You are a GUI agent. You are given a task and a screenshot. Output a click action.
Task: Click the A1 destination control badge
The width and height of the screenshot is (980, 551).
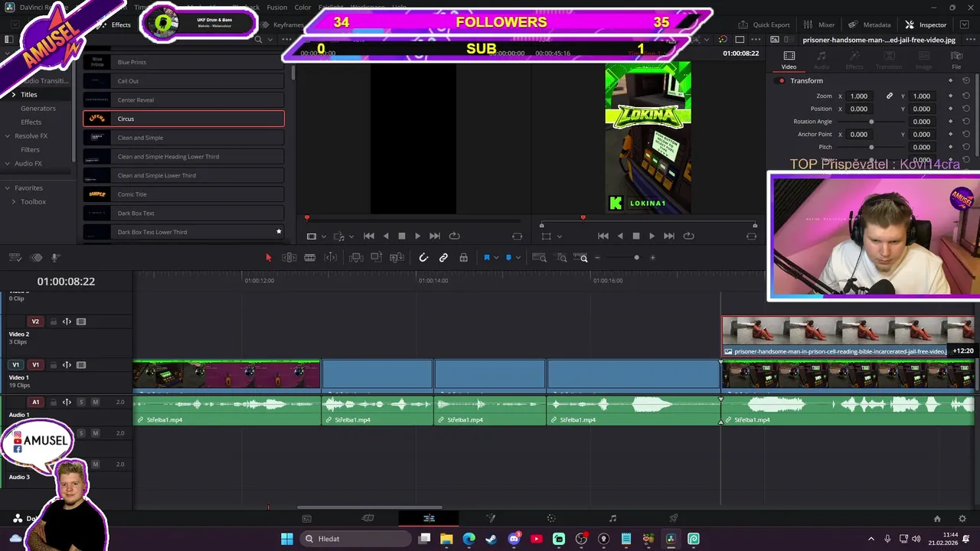(x=35, y=402)
